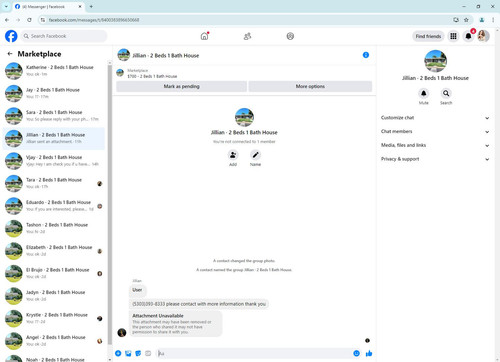Open the Friends tab in the top navigation
Screen dimensions: 500x362
(247, 36)
